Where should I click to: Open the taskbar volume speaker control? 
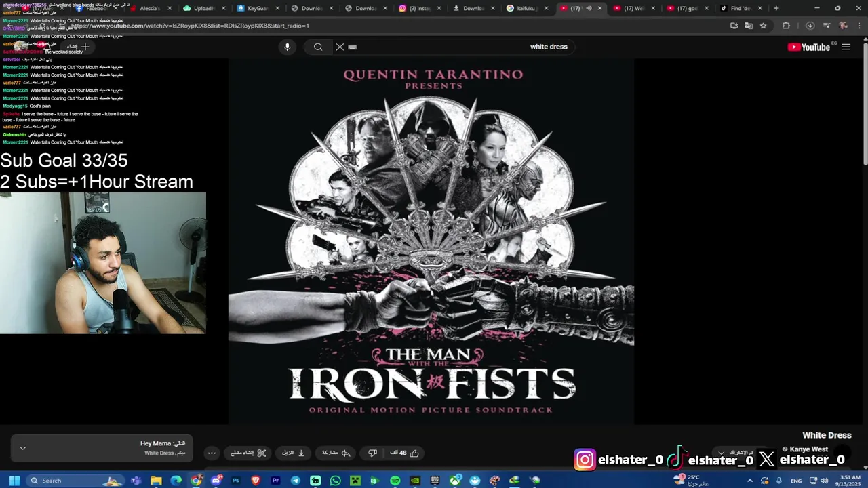(x=825, y=481)
